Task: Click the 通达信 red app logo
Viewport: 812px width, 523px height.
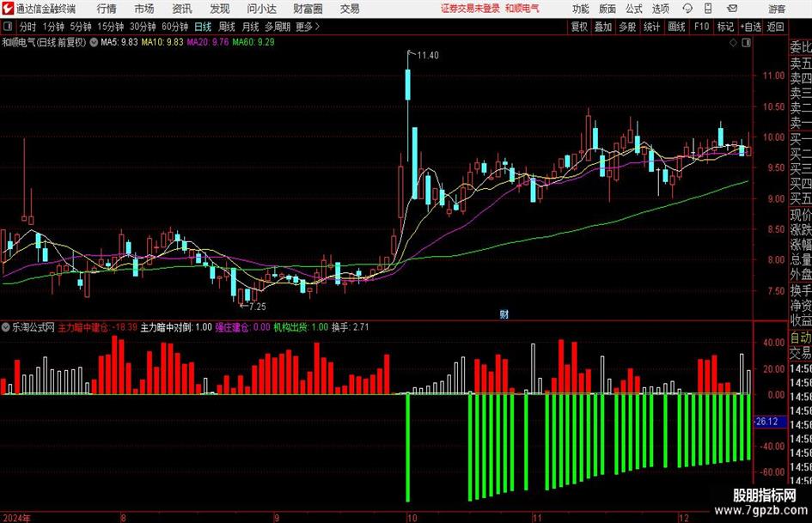Action: pyautogui.click(x=8, y=9)
